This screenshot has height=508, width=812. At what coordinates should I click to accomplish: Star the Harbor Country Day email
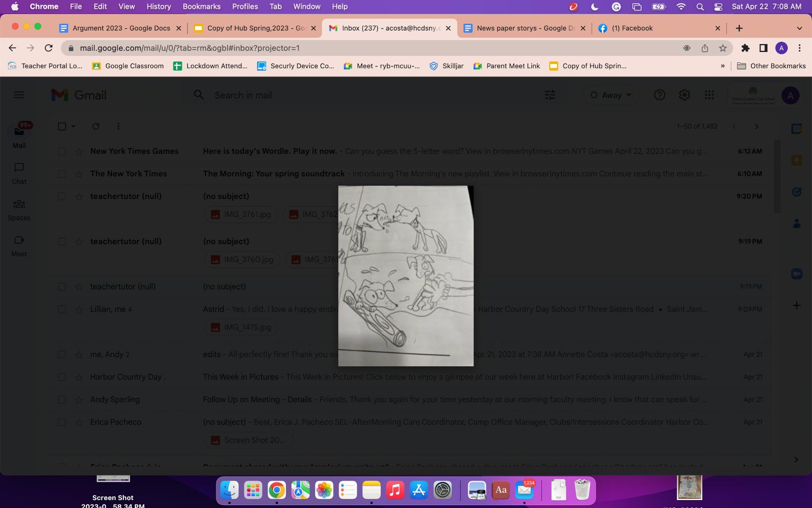point(79,377)
